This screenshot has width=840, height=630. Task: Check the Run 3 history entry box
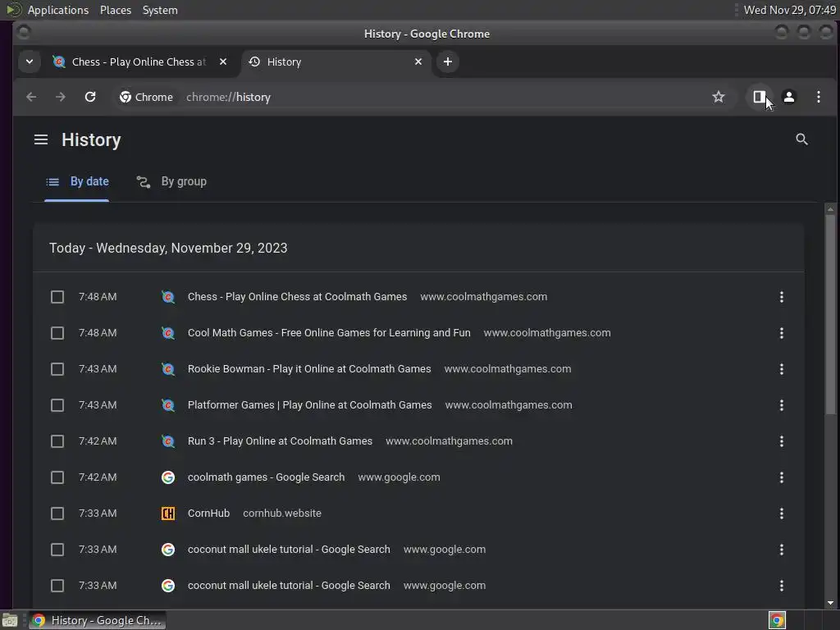tap(57, 441)
